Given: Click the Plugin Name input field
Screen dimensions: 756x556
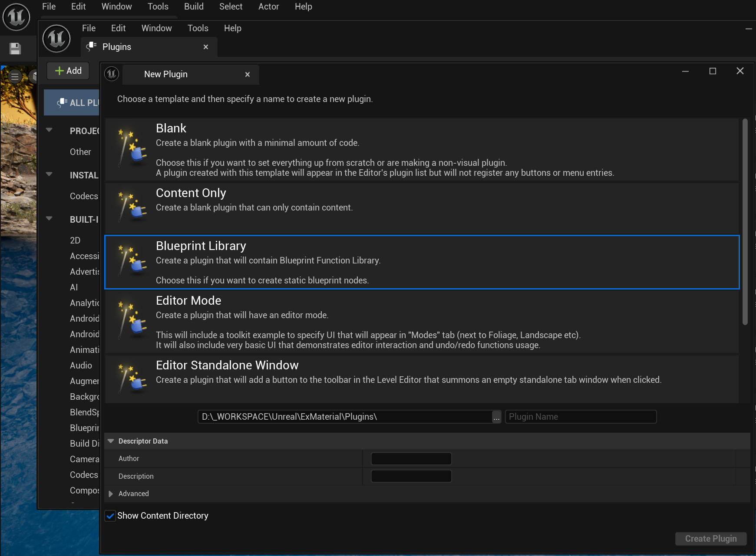Looking at the screenshot, I should coord(580,417).
